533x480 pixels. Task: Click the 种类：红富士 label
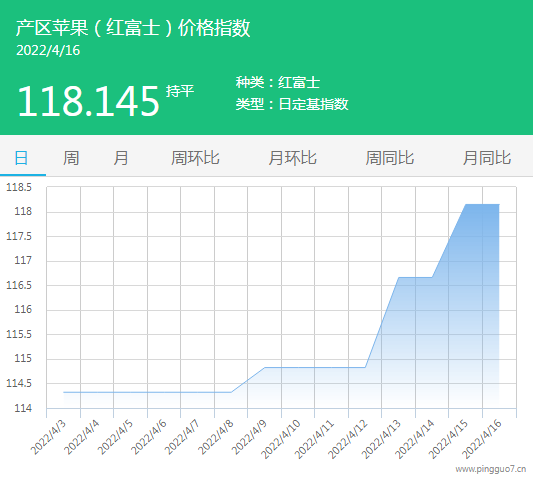(x=278, y=82)
